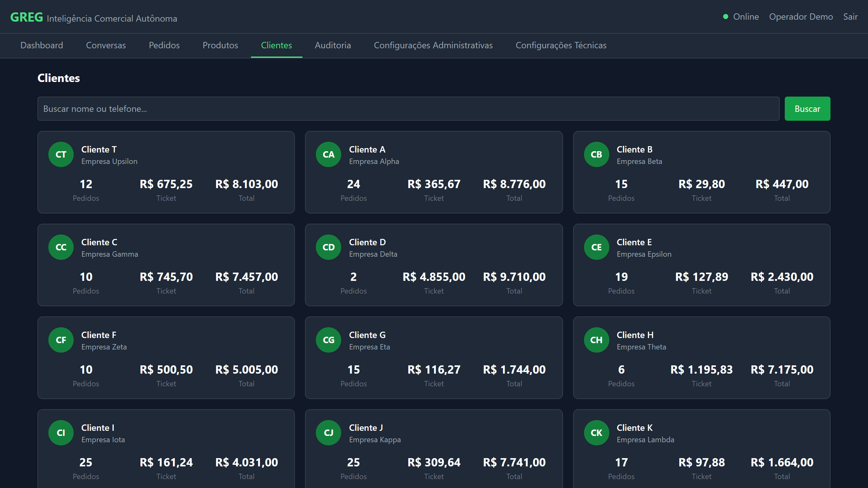This screenshot has height=488, width=868.
Task: Focus the name or phone search field
Action: [408, 109]
